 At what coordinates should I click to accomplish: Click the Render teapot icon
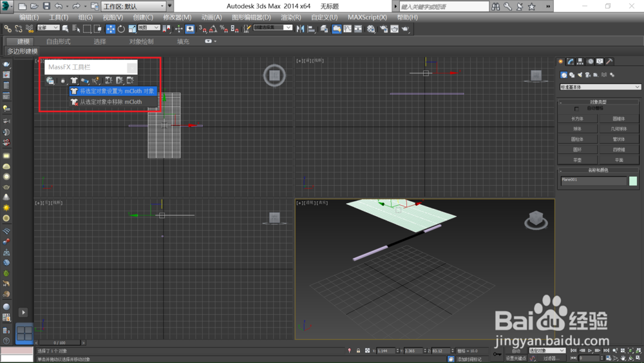[x=405, y=29]
